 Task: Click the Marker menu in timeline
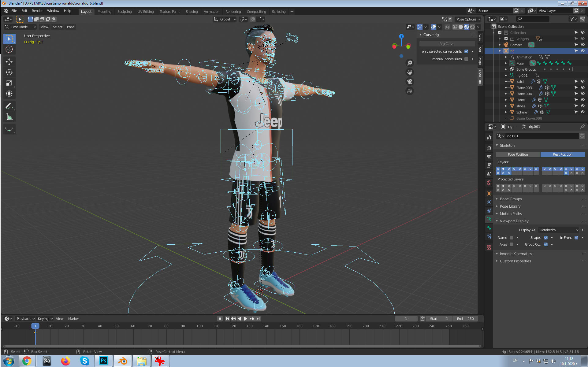[73, 319]
